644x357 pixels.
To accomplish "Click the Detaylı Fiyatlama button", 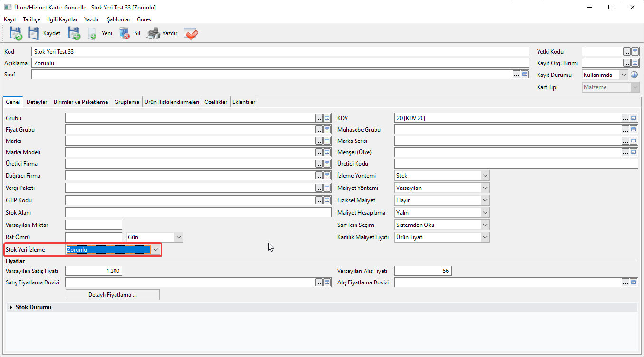I will [112, 295].
